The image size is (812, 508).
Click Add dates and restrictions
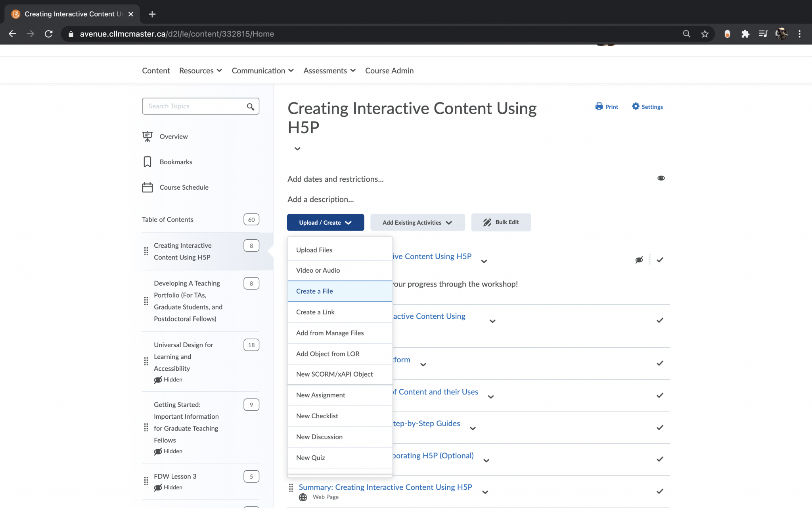(x=335, y=179)
